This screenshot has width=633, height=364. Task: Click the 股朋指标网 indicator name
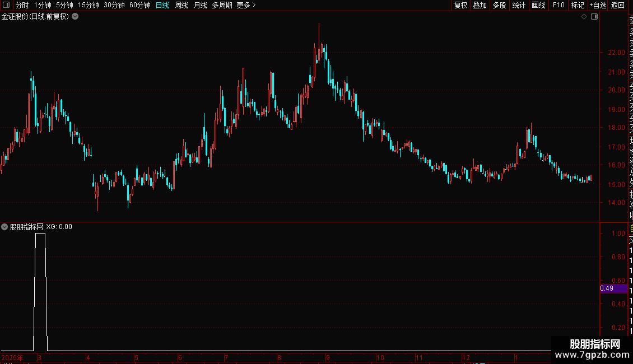click(x=27, y=227)
